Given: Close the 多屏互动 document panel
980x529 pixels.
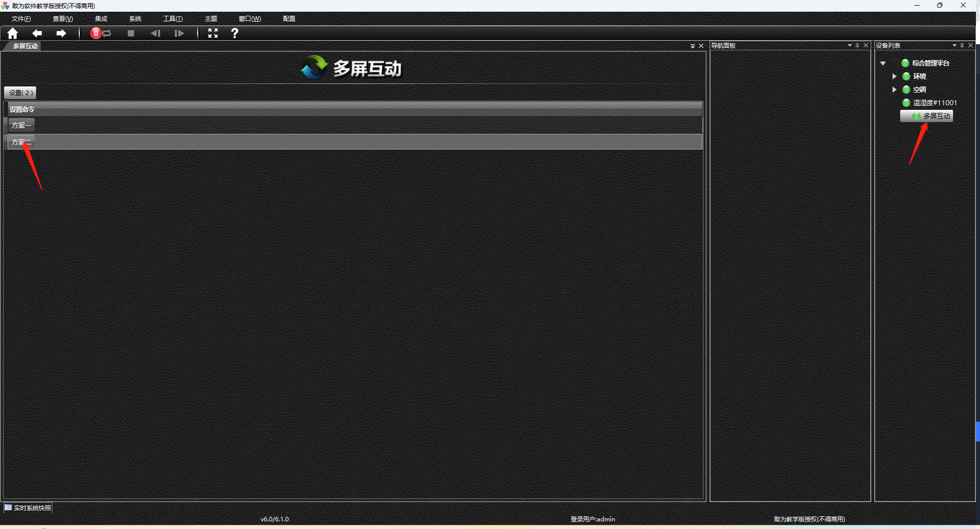Looking at the screenshot, I should coord(701,46).
